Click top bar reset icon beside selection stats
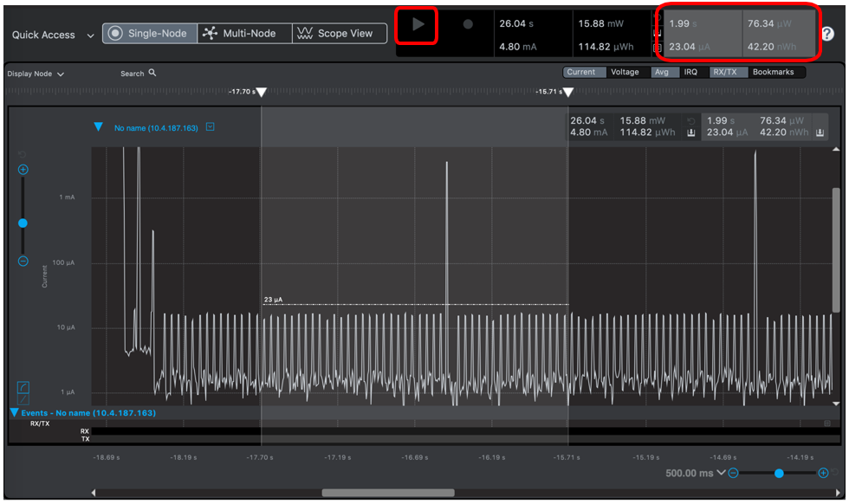 658,18
